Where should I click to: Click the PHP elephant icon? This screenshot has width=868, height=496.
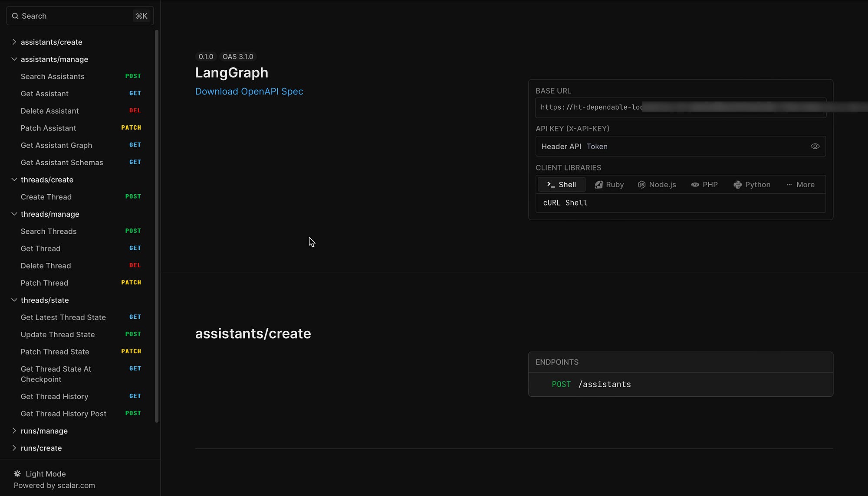tap(694, 184)
